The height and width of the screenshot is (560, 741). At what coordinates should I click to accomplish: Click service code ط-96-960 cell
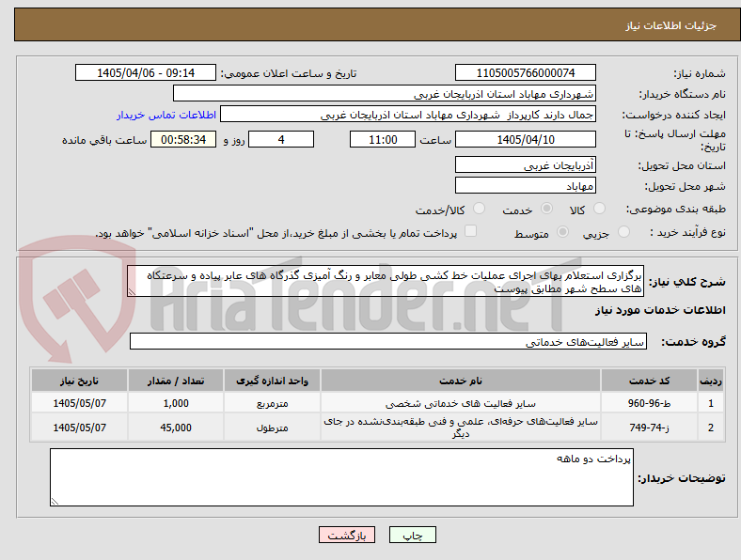pyautogui.click(x=650, y=403)
